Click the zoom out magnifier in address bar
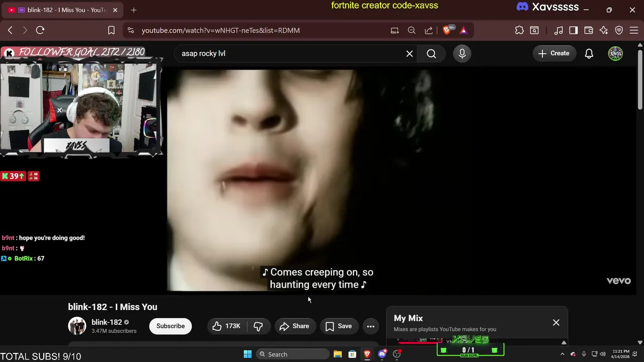644x362 pixels. 412,30
